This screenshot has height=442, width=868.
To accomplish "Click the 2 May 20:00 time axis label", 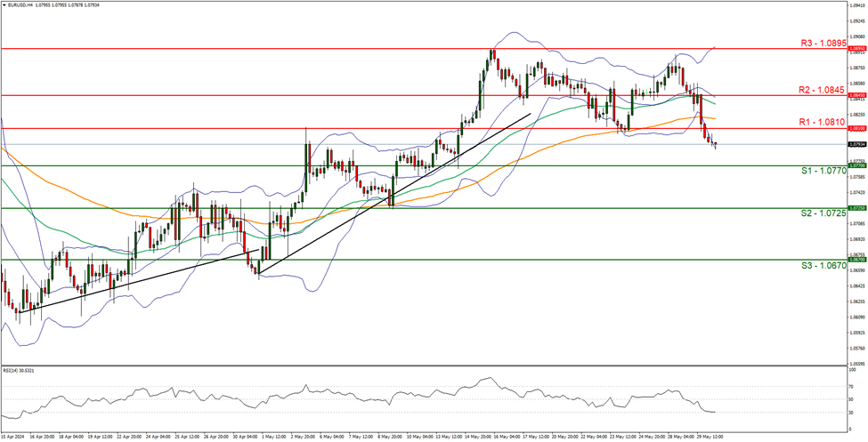I will [x=303, y=437].
